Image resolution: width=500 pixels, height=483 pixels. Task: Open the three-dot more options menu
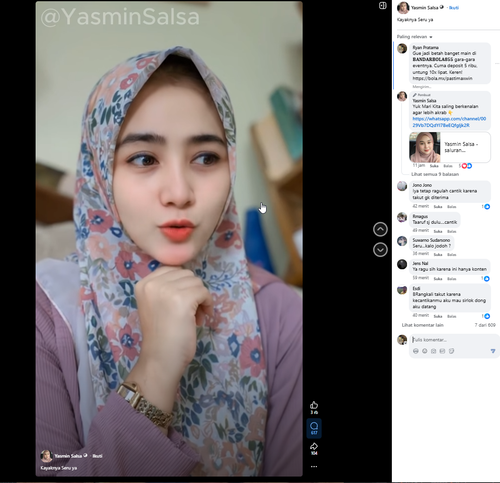(314, 466)
